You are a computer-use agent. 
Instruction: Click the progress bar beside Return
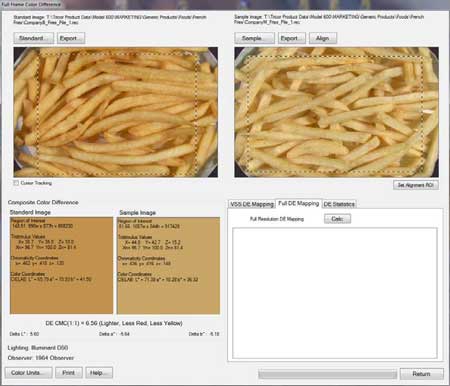(327, 374)
